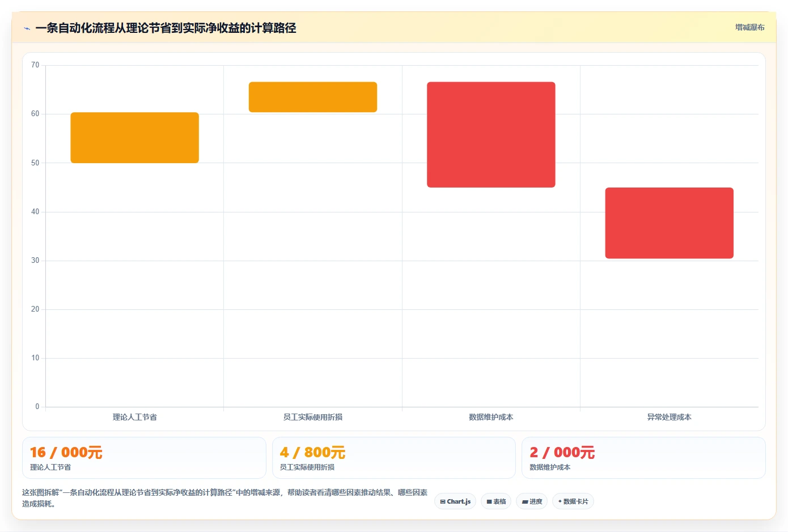Click the y-axis value 70
788x532 pixels.
[x=35, y=65]
